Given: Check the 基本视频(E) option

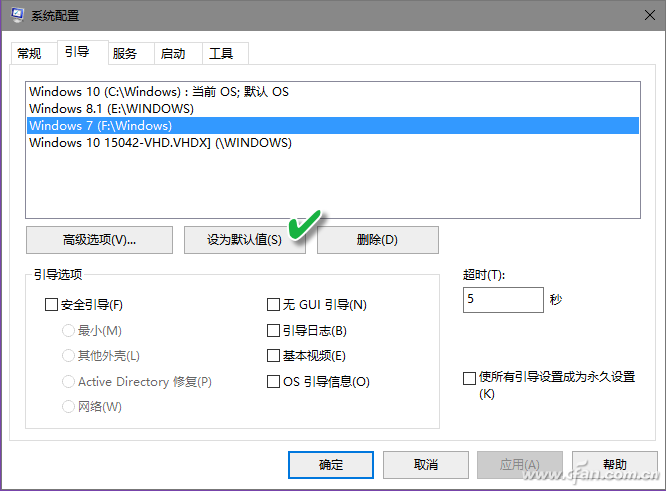Looking at the screenshot, I should 273,356.
